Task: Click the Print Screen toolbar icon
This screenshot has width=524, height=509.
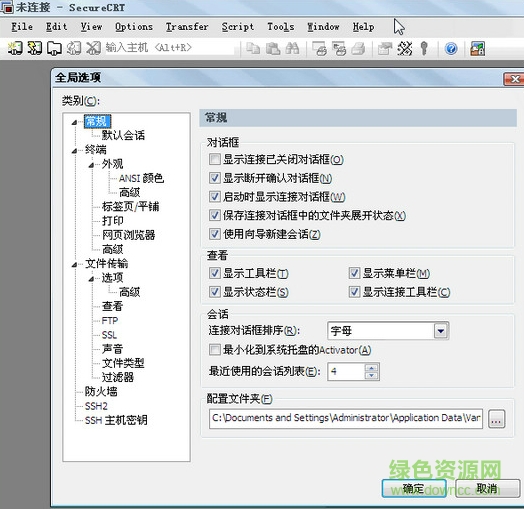Action: pyautogui.click(x=319, y=48)
